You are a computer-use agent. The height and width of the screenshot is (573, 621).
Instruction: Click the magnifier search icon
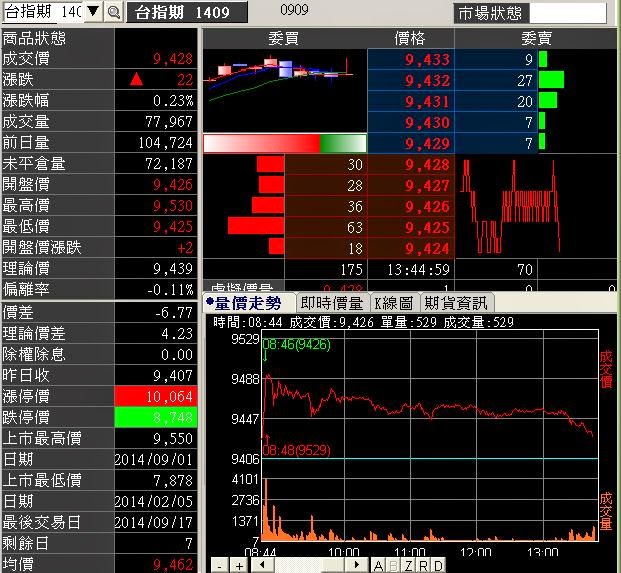pyautogui.click(x=114, y=12)
